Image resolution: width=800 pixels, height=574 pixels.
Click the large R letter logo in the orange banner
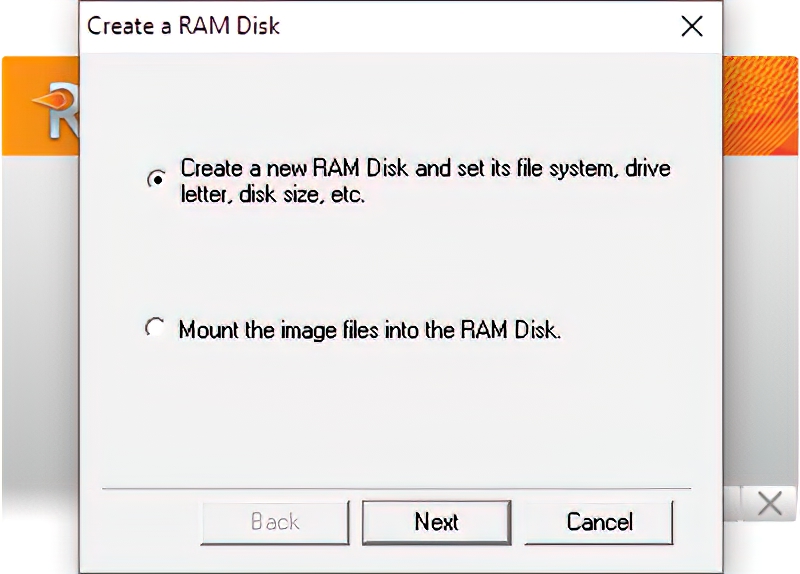(x=64, y=113)
